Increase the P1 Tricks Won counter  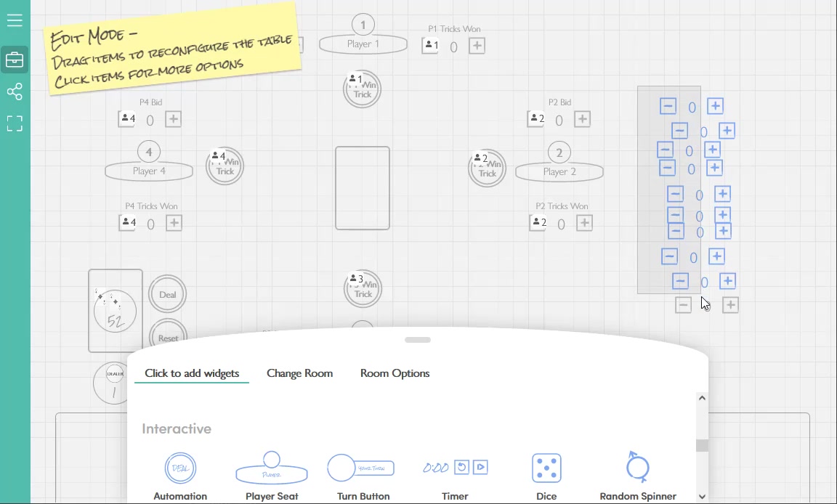tap(477, 46)
